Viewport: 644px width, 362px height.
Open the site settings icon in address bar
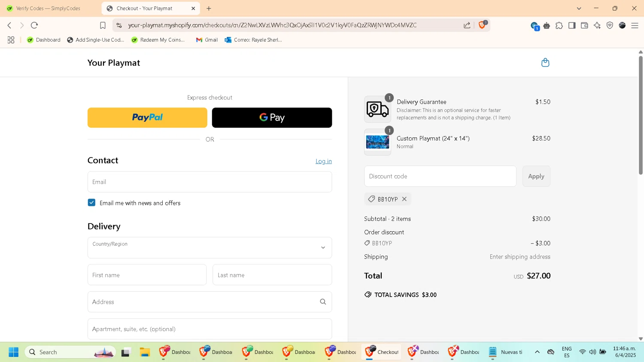pos(119,25)
